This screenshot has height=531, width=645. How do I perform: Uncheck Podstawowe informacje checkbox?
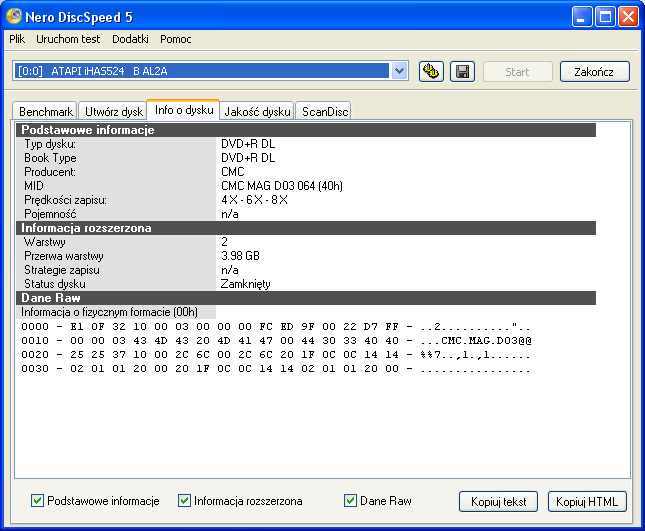[x=37, y=501]
